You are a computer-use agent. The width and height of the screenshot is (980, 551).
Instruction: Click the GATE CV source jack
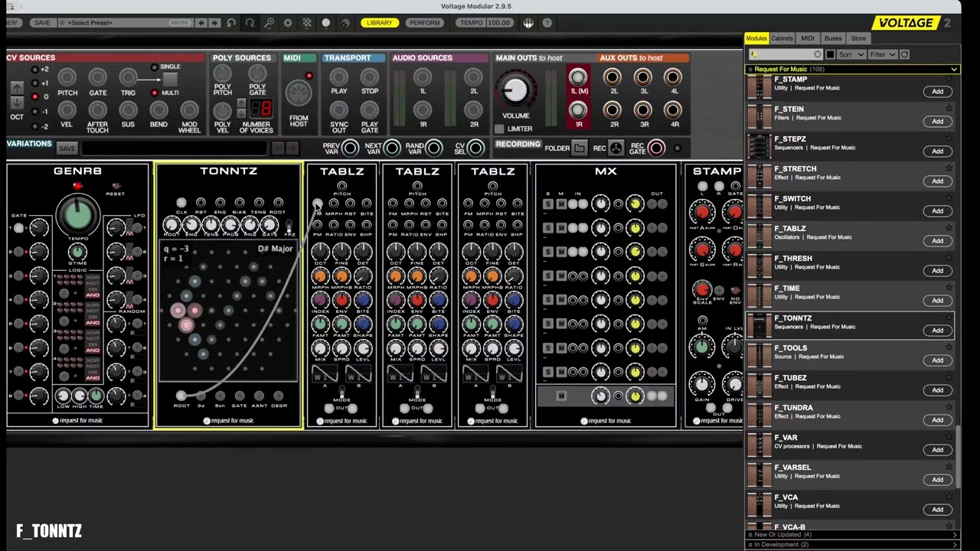pos(97,77)
